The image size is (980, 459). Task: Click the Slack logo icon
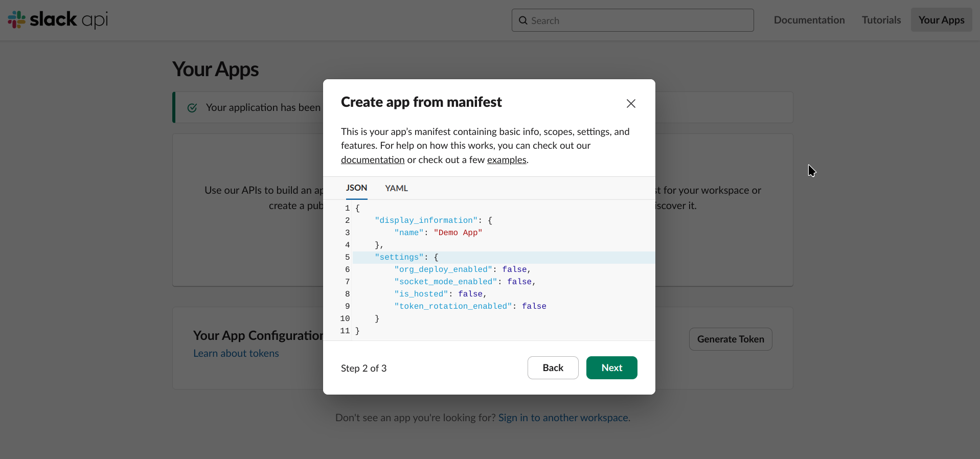pyautogui.click(x=17, y=20)
